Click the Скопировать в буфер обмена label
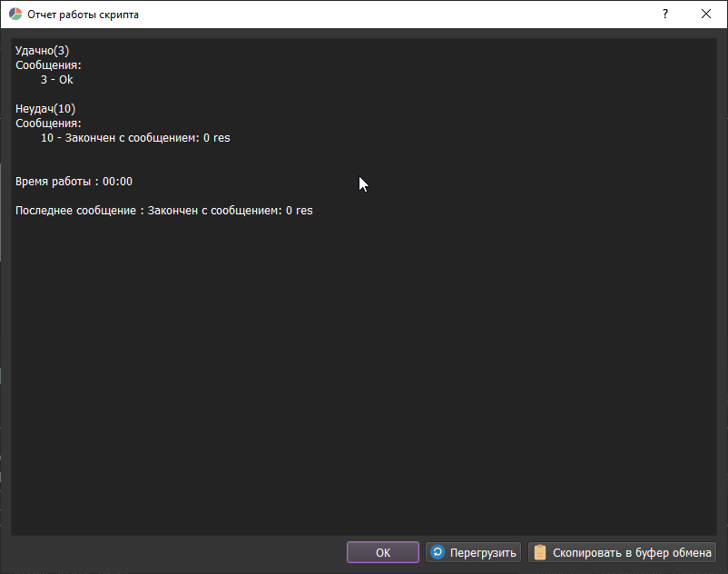The width and height of the screenshot is (728, 574). (632, 552)
